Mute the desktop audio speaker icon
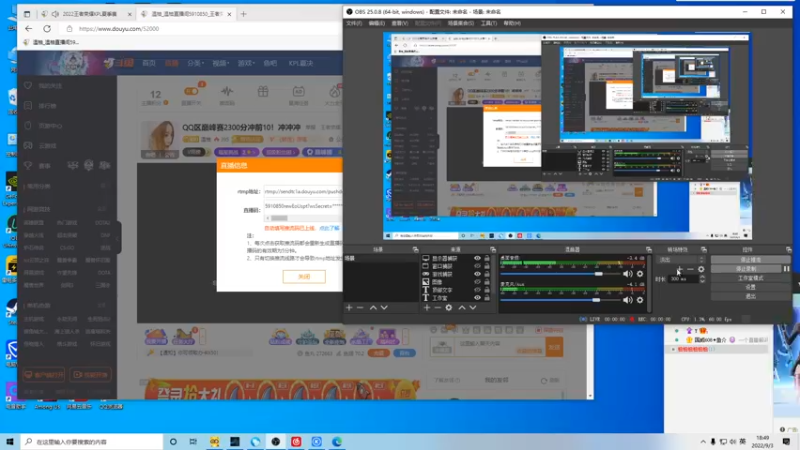Screen dimensions: 800x450 [628, 274]
